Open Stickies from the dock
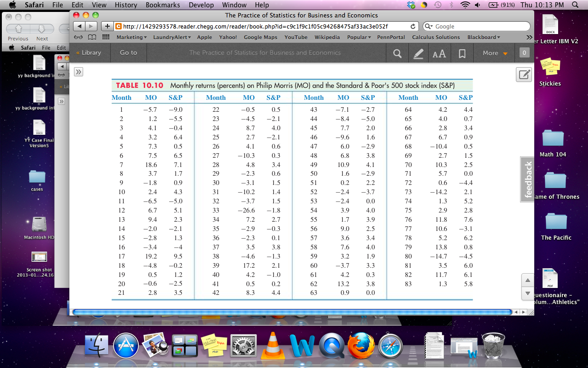Screen dimensions: 588x368 (x=214, y=346)
